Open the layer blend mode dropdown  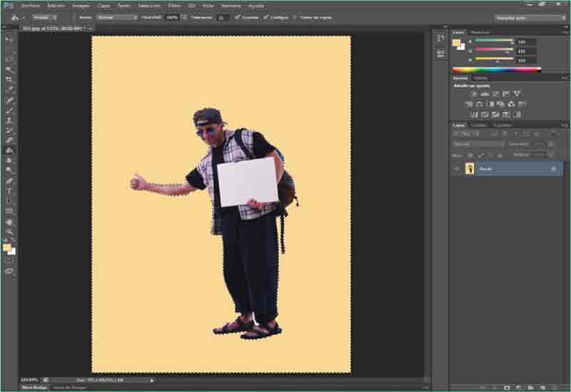click(478, 144)
